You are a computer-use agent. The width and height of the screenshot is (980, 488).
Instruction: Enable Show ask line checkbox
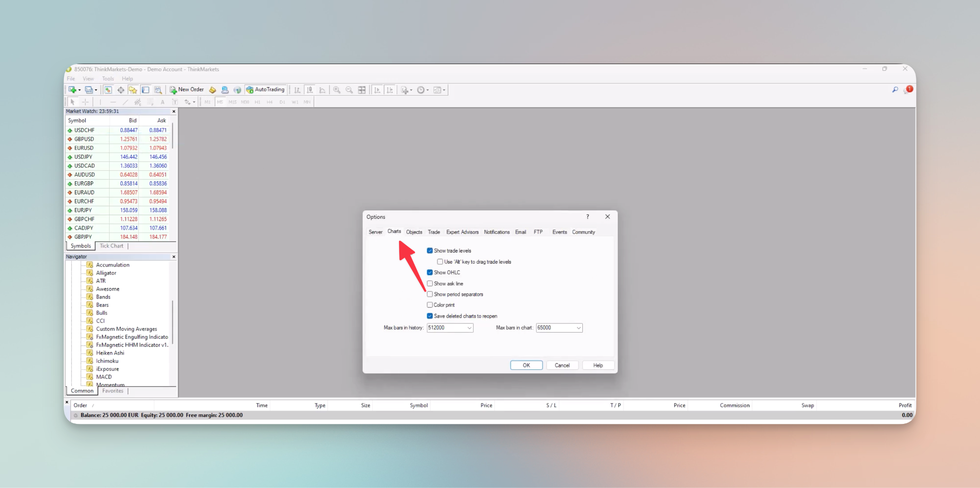430,284
